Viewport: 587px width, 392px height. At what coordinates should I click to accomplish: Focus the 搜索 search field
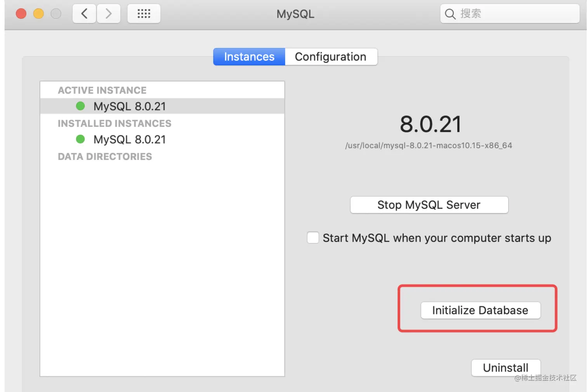click(x=510, y=14)
